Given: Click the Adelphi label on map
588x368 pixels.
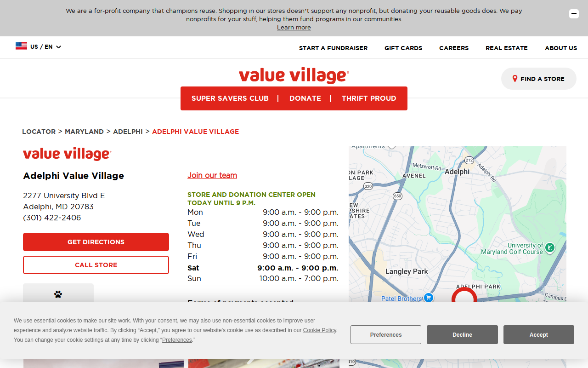Looking at the screenshot, I should pos(457,172).
